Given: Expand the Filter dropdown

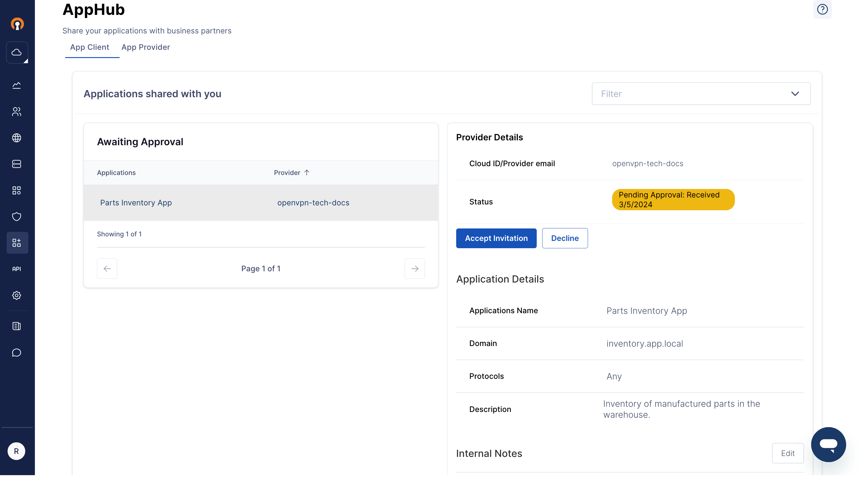Looking at the screenshot, I should (701, 94).
